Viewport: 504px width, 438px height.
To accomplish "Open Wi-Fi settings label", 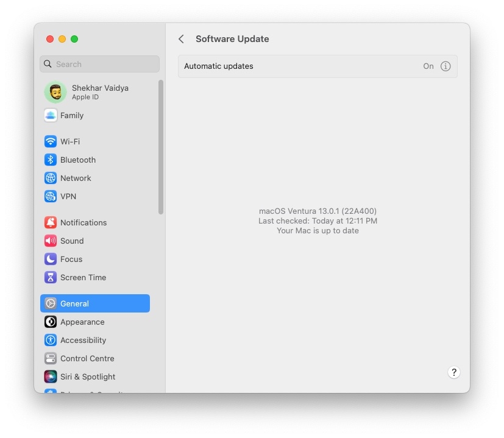I will (70, 141).
